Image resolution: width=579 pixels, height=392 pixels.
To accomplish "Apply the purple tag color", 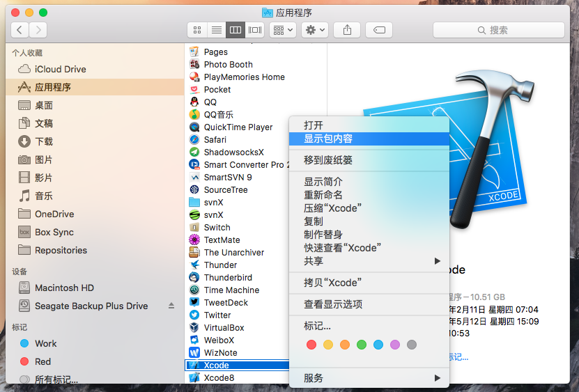I will [395, 345].
